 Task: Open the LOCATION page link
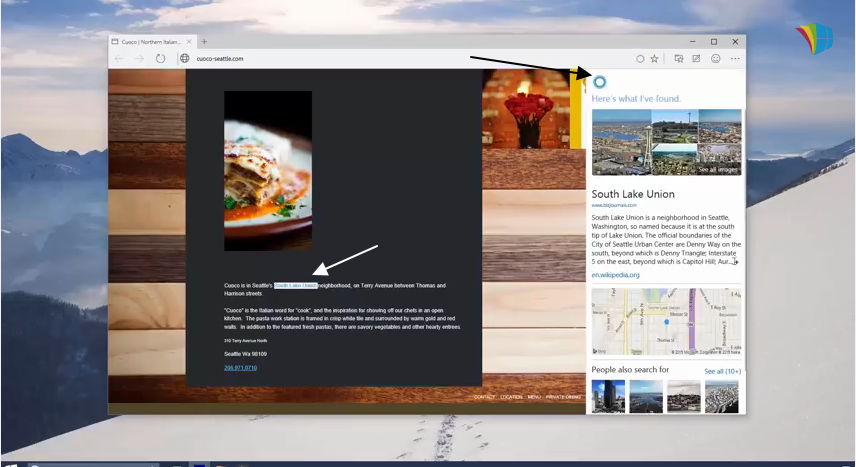[x=511, y=397]
